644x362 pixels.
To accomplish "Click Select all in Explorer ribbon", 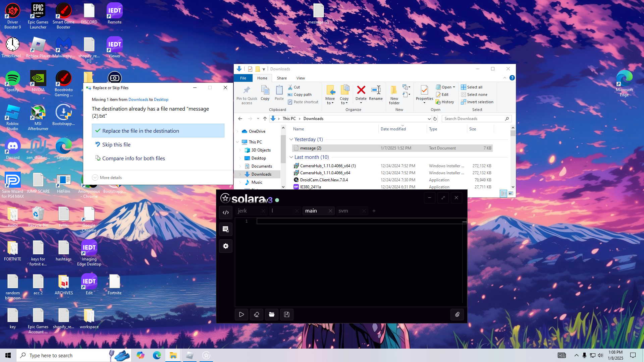I will point(474,87).
